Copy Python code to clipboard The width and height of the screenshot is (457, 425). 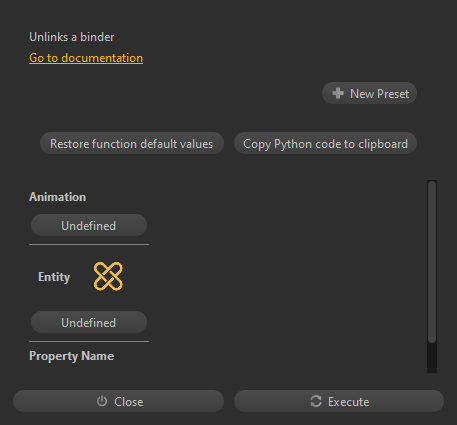point(325,143)
